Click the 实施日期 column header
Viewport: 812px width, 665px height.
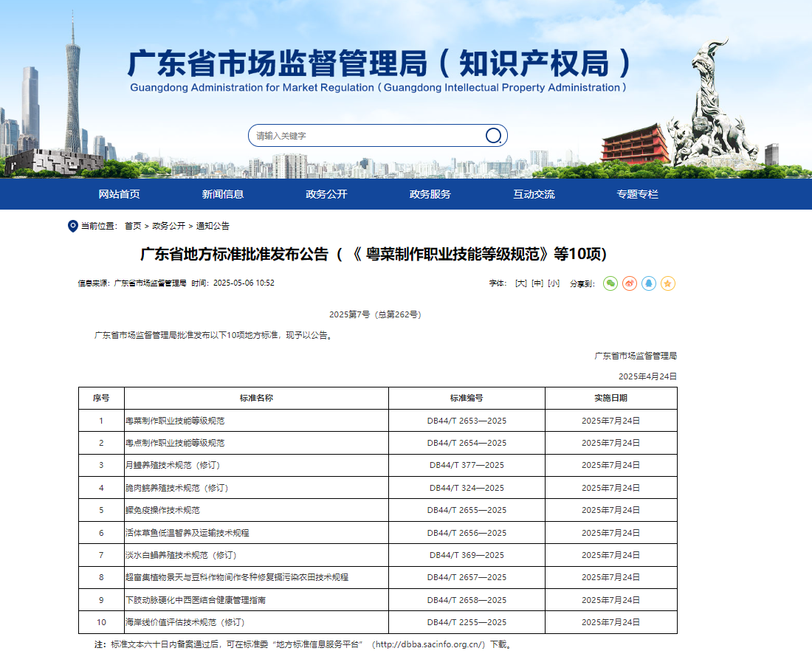[611, 398]
